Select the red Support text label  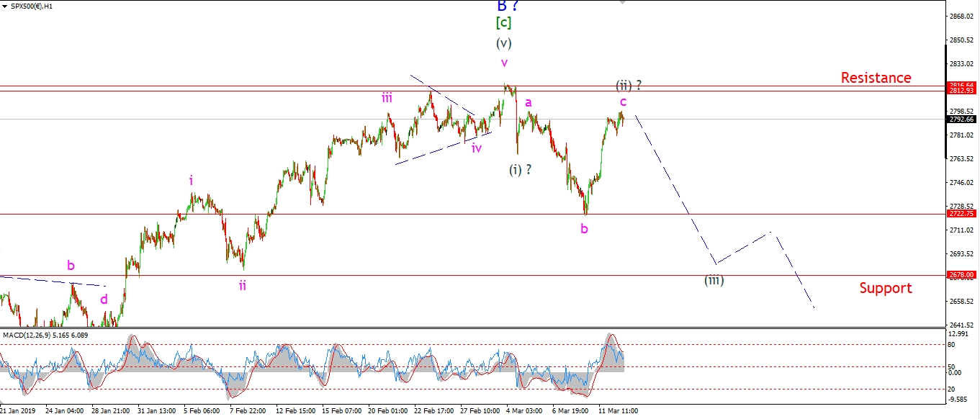(x=885, y=288)
